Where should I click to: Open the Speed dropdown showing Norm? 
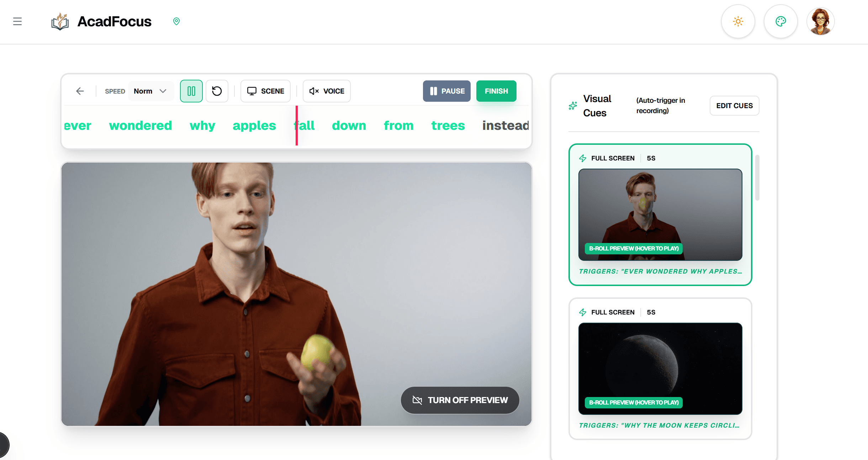[x=150, y=91]
